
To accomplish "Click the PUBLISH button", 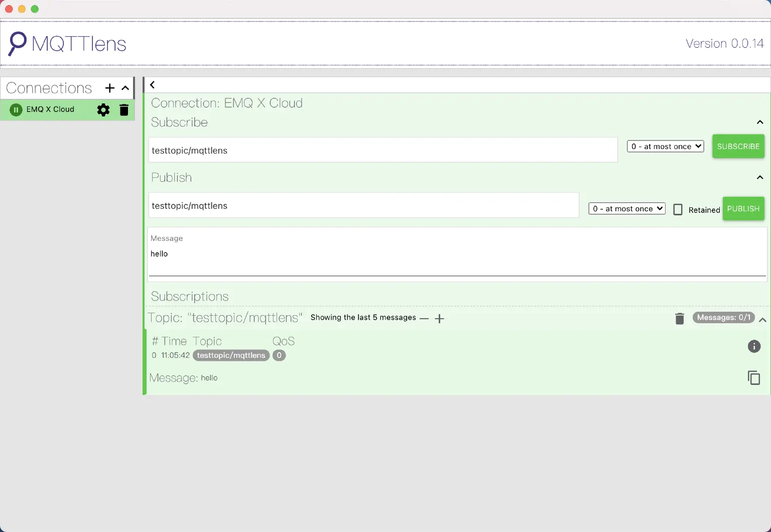I will click(x=743, y=209).
